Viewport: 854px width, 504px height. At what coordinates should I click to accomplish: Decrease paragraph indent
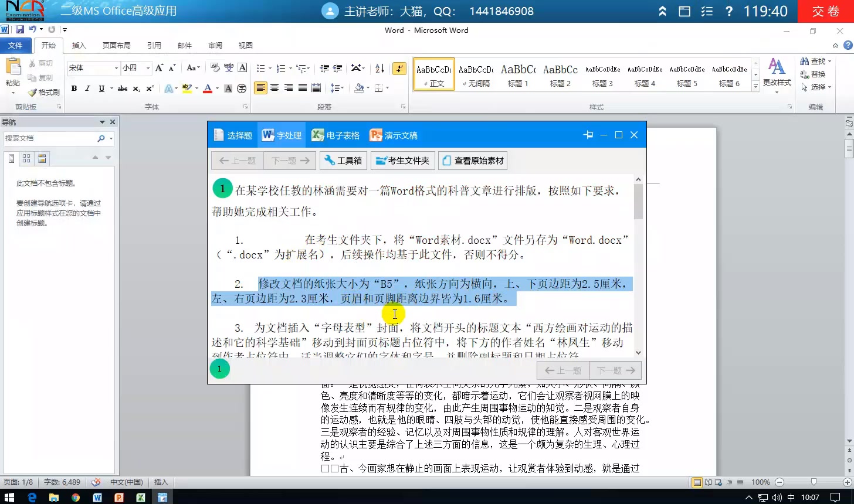[323, 68]
